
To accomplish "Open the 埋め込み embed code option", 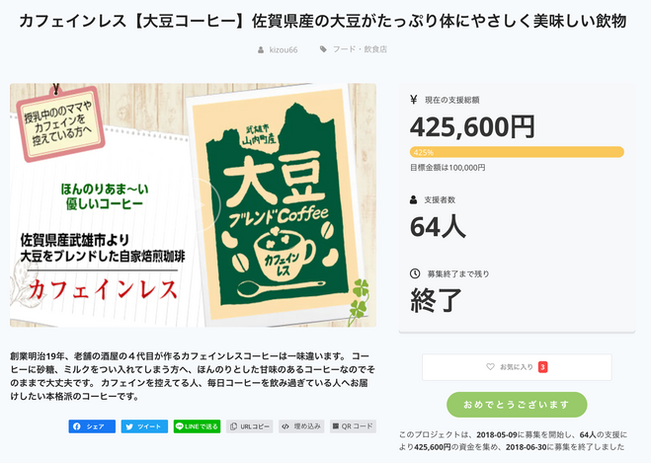I will (x=300, y=426).
